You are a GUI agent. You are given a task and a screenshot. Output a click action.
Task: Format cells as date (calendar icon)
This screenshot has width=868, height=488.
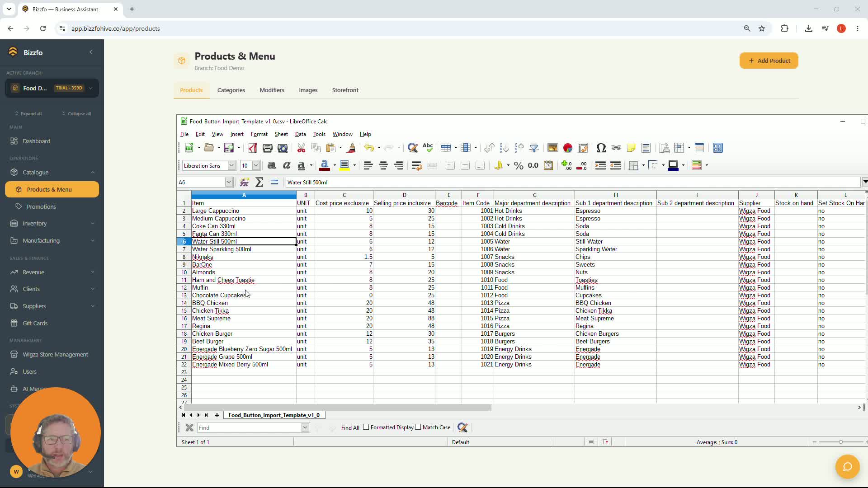point(548,165)
